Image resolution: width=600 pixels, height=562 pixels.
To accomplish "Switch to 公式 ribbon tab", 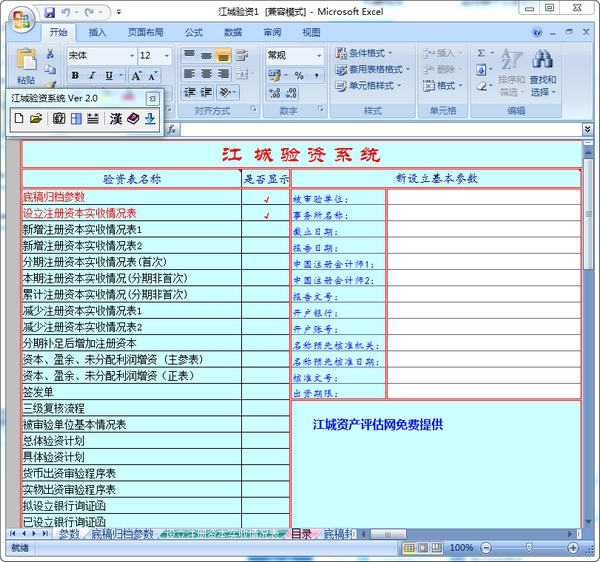I will tap(194, 33).
